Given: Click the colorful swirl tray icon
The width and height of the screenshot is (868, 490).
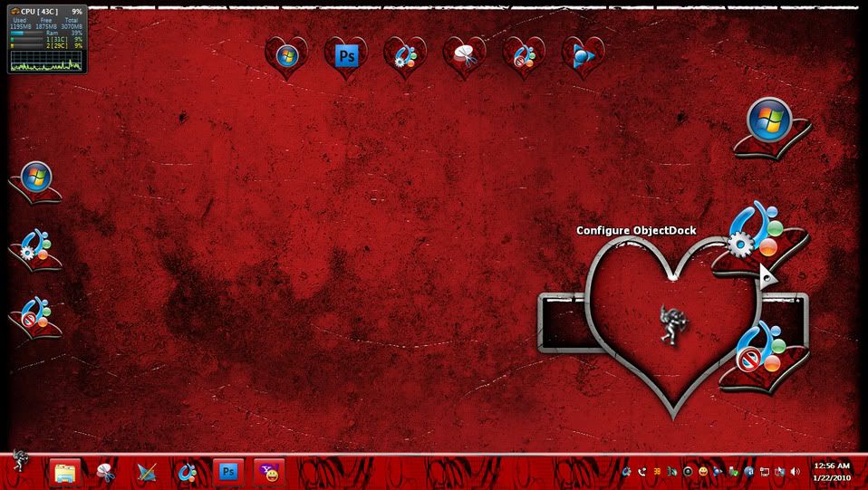Looking at the screenshot, I should (627, 472).
